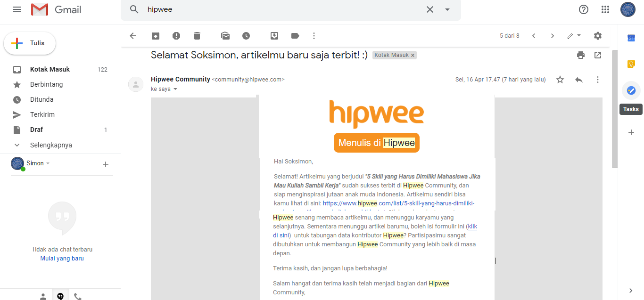Open message more options menu

coord(598,80)
